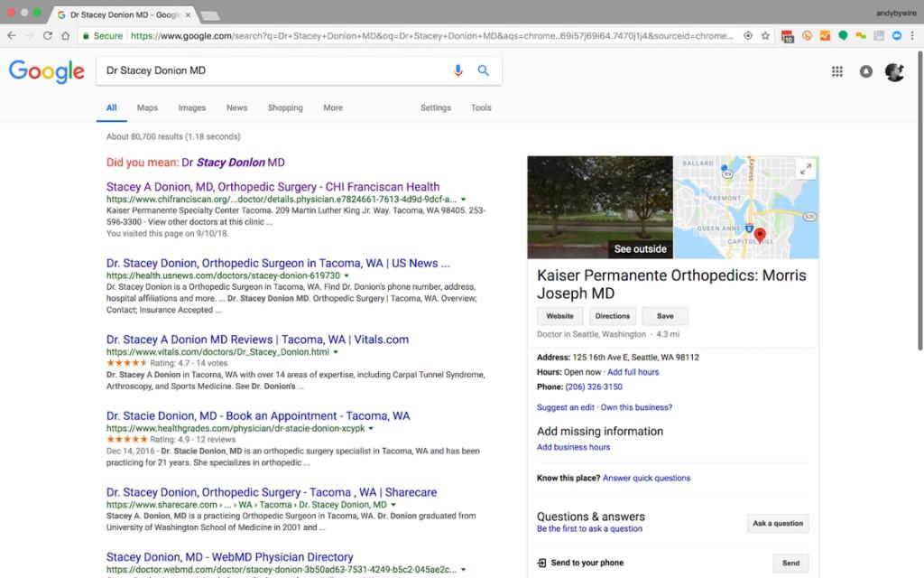This screenshot has height=578, width=924.
Task: Save the Kaiser Permanente place
Action: pyautogui.click(x=665, y=316)
